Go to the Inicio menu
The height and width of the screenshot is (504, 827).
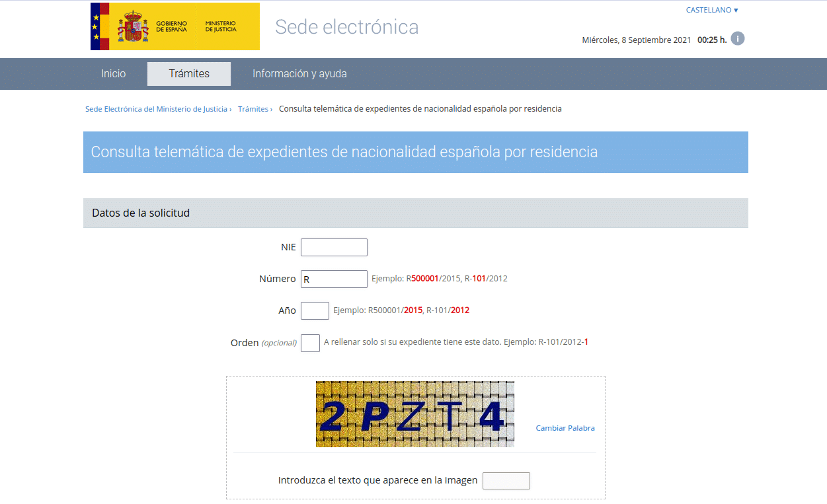113,74
